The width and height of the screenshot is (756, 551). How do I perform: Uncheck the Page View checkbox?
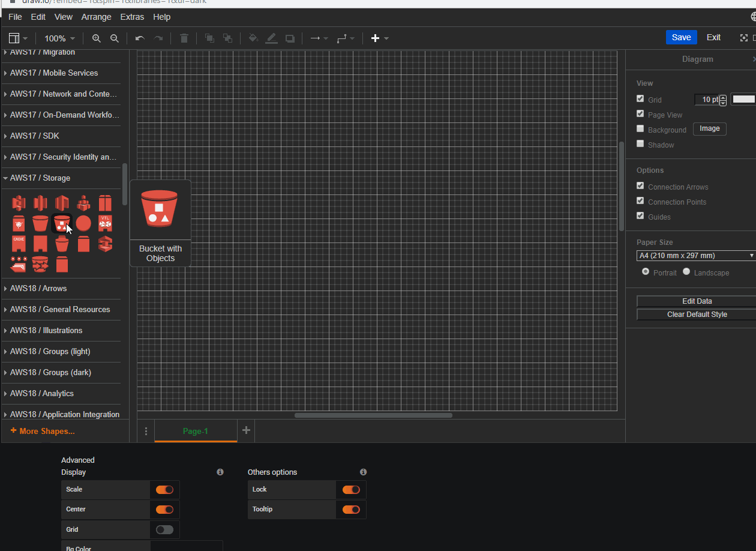pos(640,113)
